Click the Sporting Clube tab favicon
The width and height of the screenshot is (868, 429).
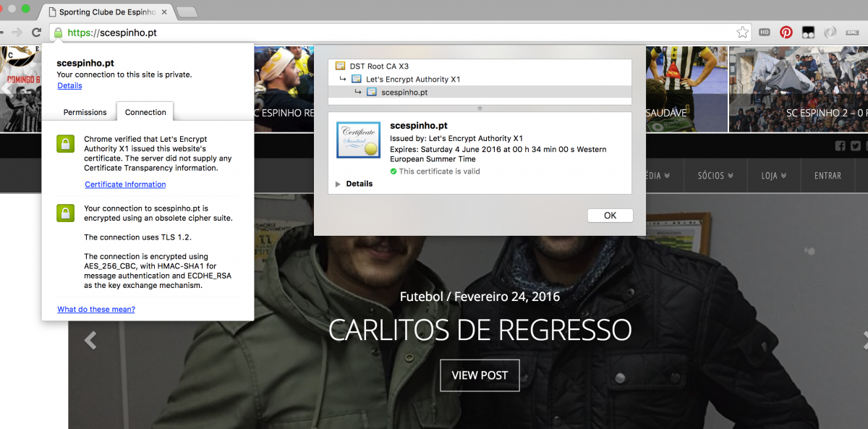[x=51, y=12]
